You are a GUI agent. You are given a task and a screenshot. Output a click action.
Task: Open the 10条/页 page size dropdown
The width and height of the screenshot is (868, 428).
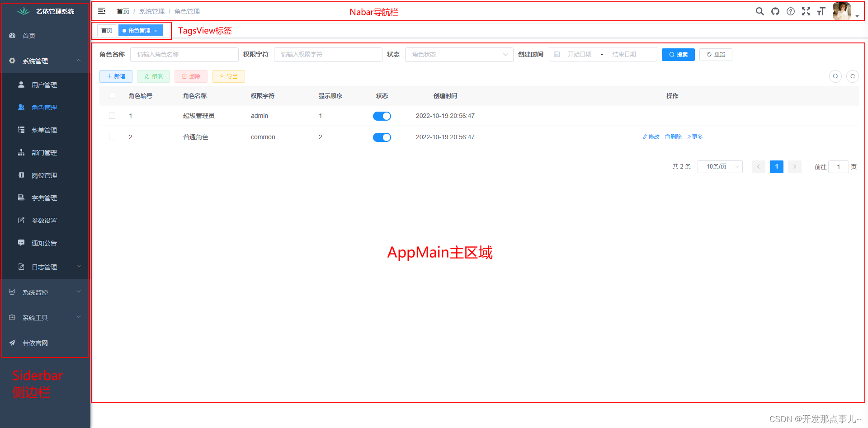point(720,167)
